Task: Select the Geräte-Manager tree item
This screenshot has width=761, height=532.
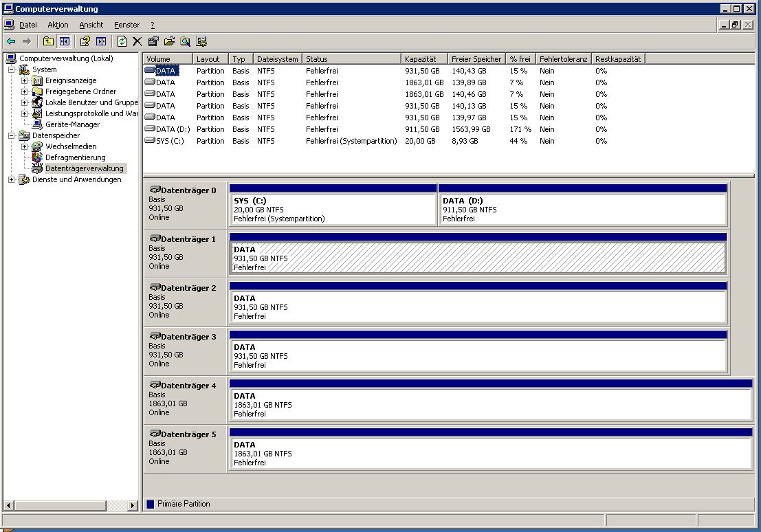Action: click(x=72, y=124)
